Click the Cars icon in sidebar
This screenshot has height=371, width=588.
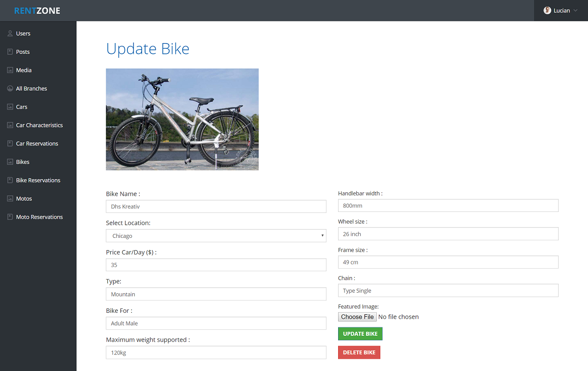point(10,107)
